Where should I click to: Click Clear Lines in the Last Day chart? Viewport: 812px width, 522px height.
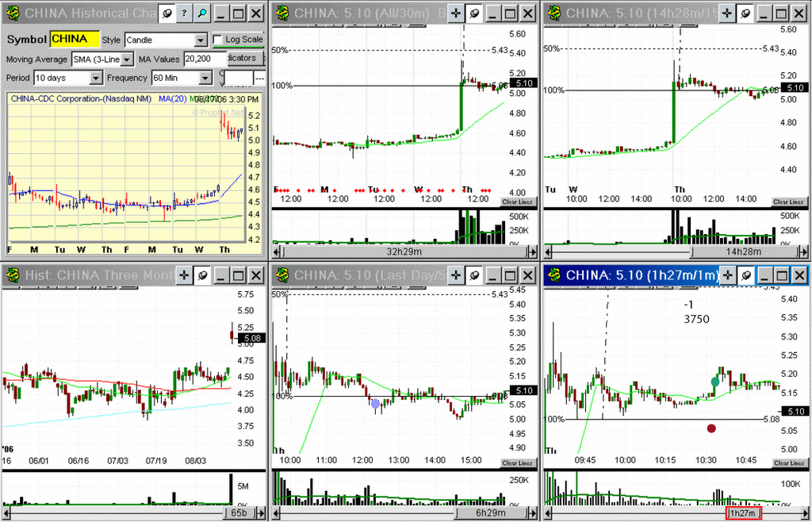click(517, 463)
